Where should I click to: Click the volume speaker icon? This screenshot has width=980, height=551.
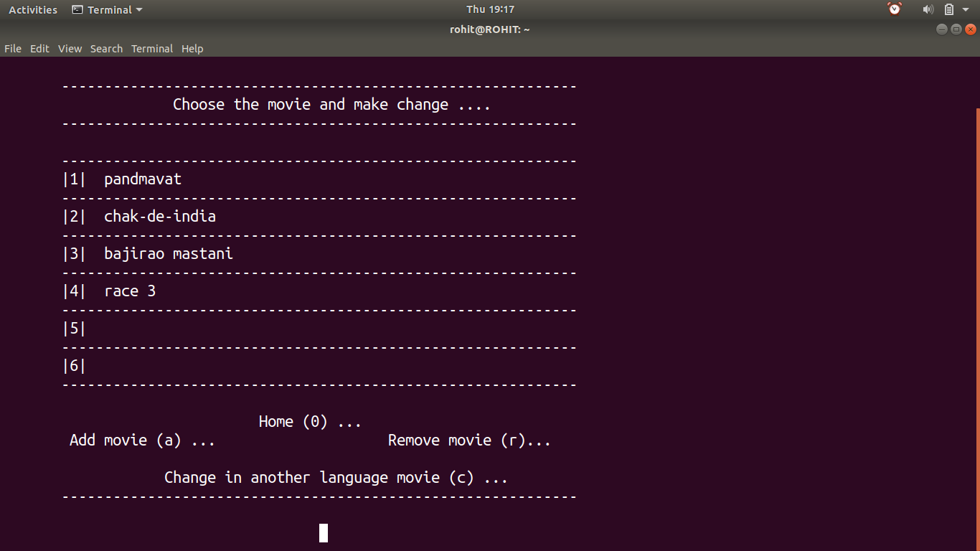[x=928, y=9]
